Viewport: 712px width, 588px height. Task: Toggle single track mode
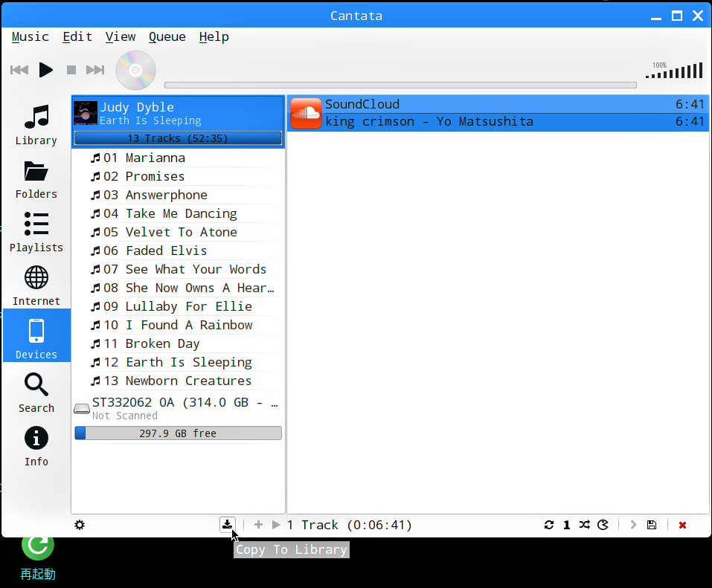[x=567, y=525]
